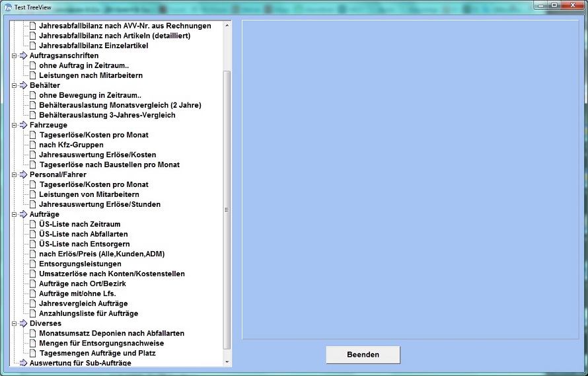The width and height of the screenshot is (588, 376).
Task: Click the arrow icon beside Behälter
Action: [24, 86]
